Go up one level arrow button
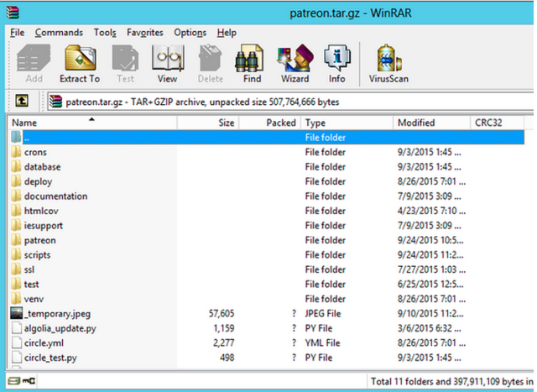The image size is (537, 392). 22,101
